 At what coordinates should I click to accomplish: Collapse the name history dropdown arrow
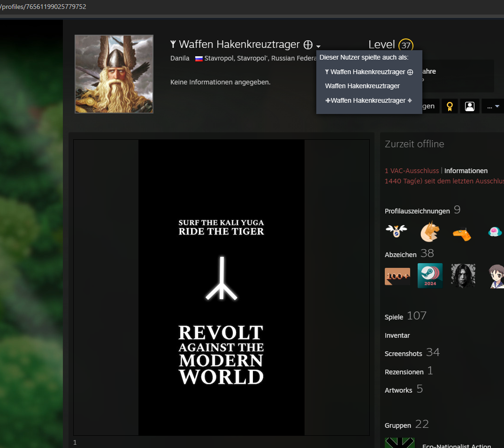click(x=318, y=46)
